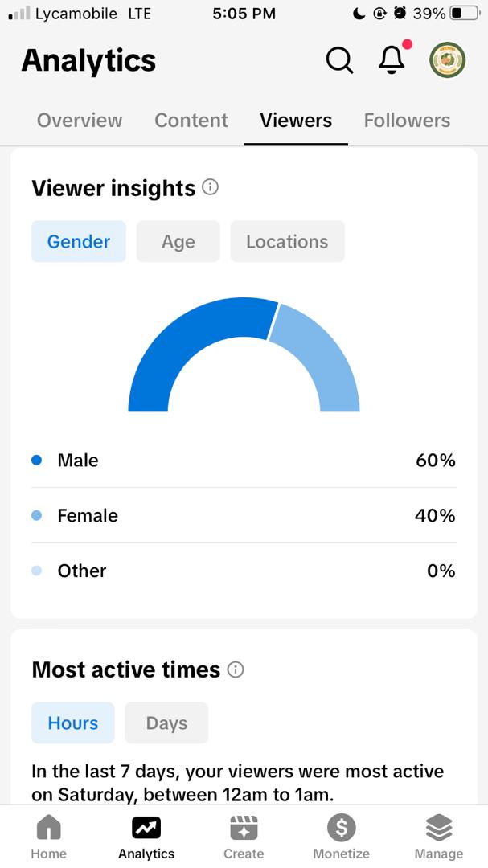Open Monetize dollar icon
The height and width of the screenshot is (868, 488).
pyautogui.click(x=341, y=828)
